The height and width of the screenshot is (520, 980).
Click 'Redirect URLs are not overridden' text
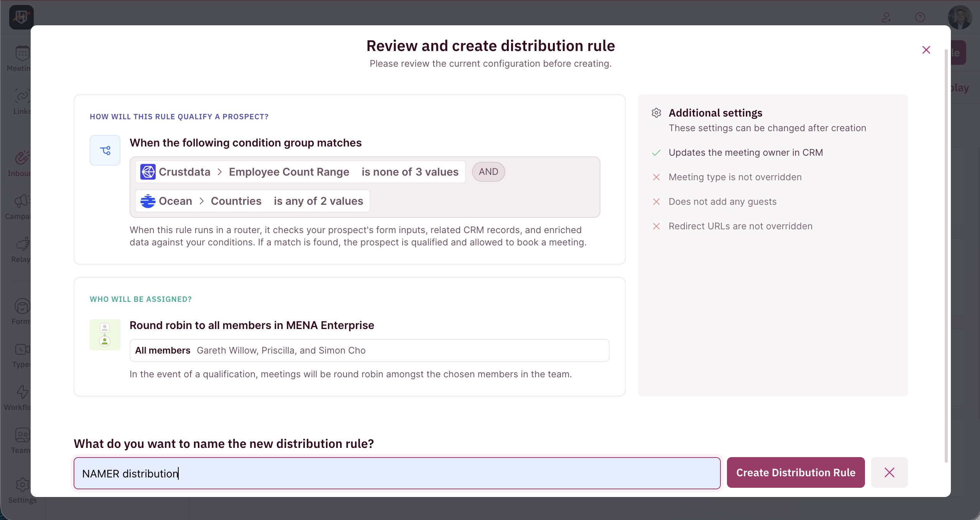(x=740, y=226)
